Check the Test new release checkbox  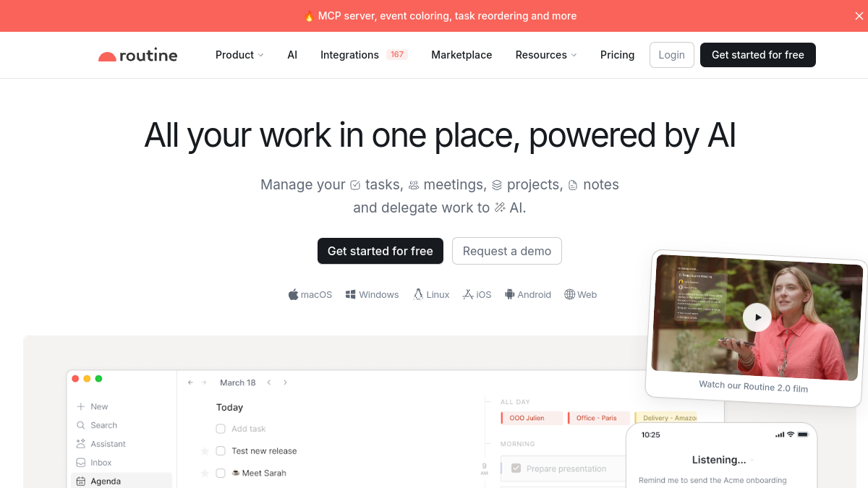pyautogui.click(x=221, y=451)
